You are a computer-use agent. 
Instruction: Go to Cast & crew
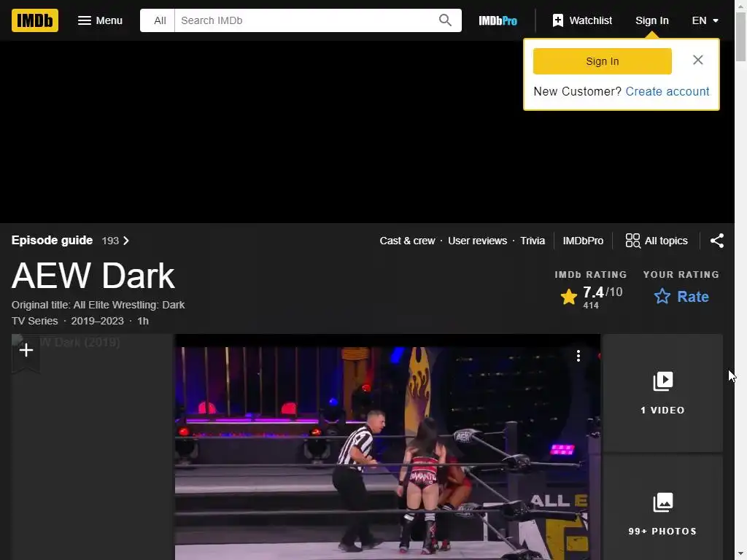[x=407, y=241]
